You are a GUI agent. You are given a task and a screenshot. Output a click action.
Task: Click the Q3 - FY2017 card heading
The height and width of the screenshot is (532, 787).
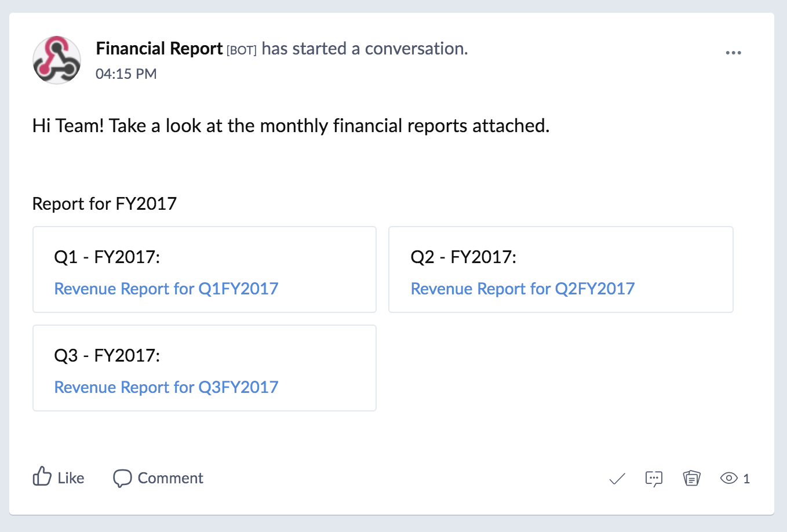point(107,355)
